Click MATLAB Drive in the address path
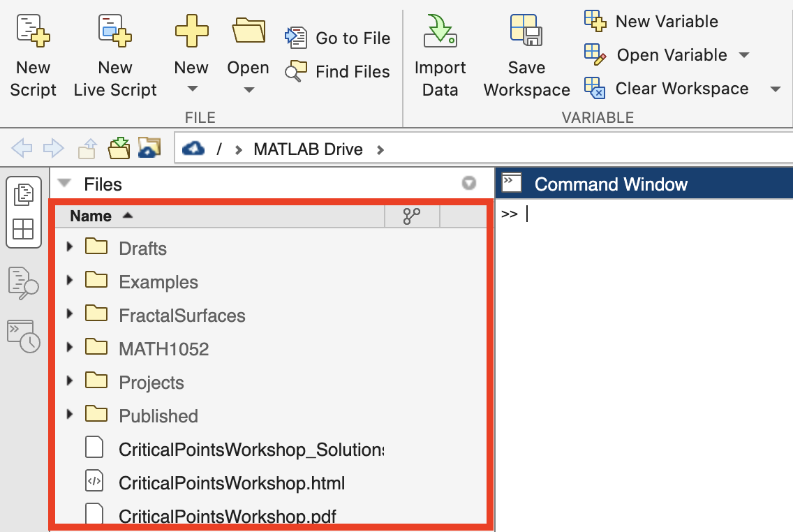 click(x=308, y=149)
